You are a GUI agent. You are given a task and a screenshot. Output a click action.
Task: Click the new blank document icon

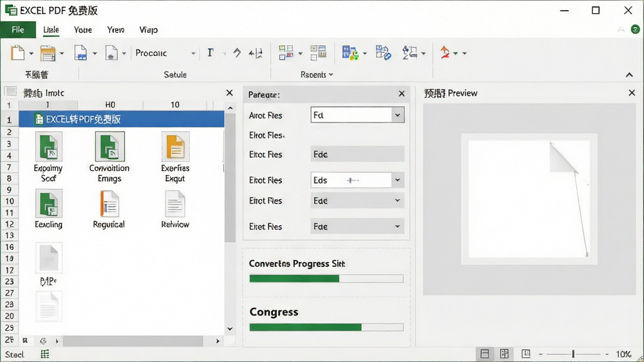[x=17, y=53]
